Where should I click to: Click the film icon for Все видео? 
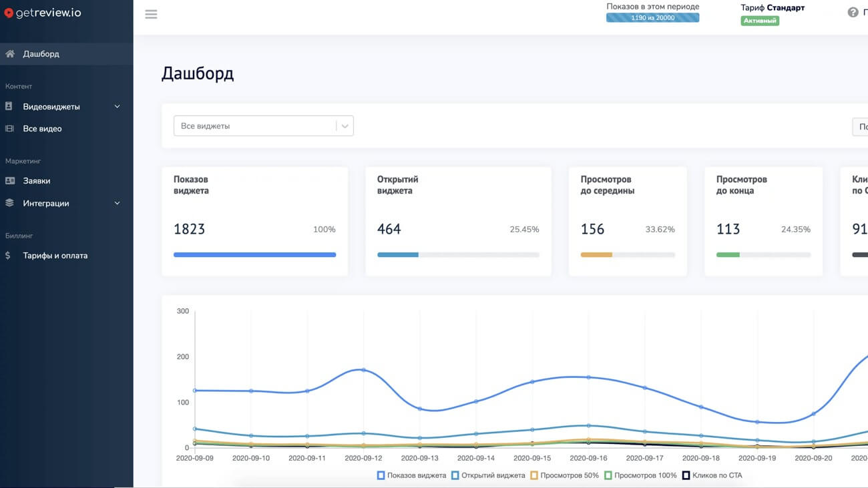point(9,129)
